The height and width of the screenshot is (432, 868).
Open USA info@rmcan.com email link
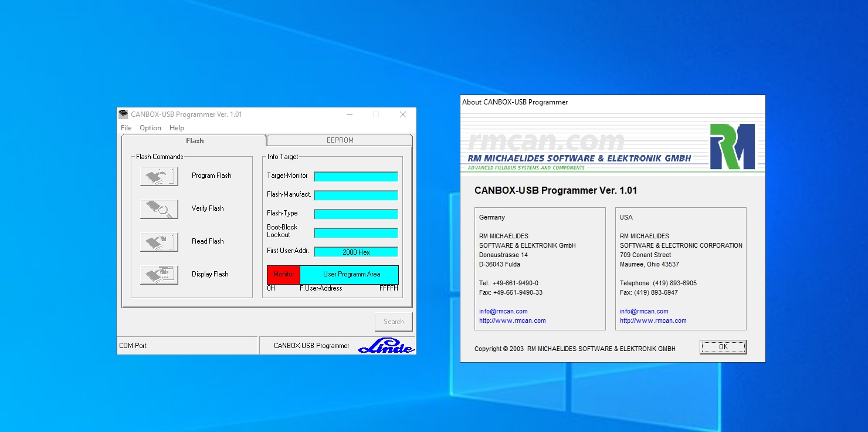click(x=644, y=311)
